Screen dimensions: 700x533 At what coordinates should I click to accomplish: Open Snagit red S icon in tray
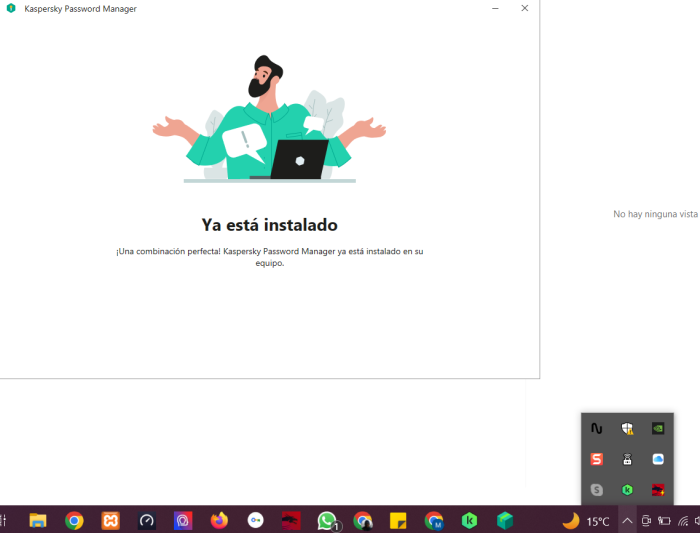point(596,459)
